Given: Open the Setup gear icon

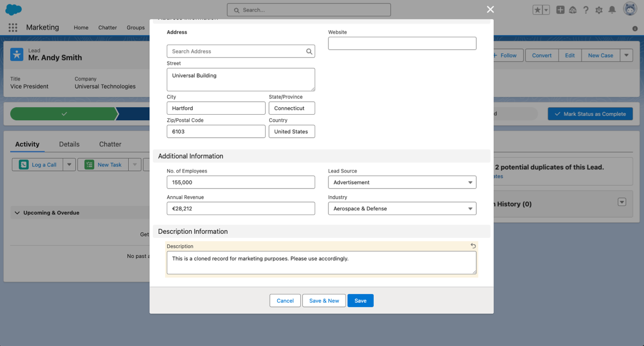Looking at the screenshot, I should (599, 10).
